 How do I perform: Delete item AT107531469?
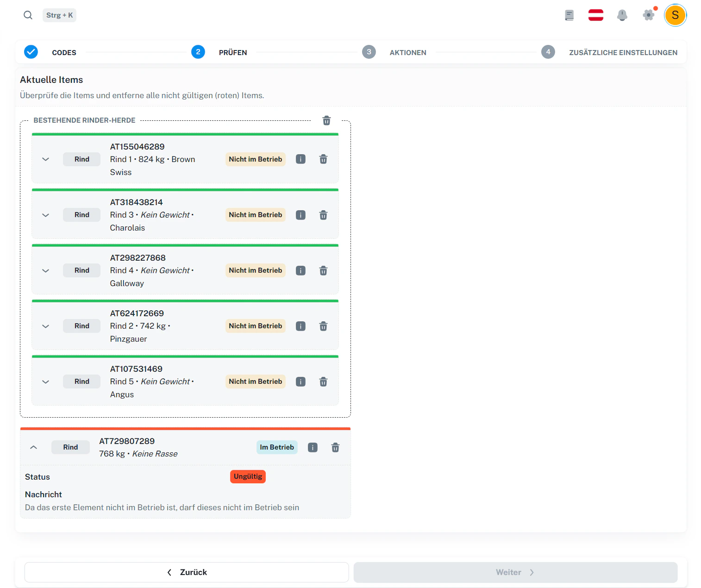323,382
